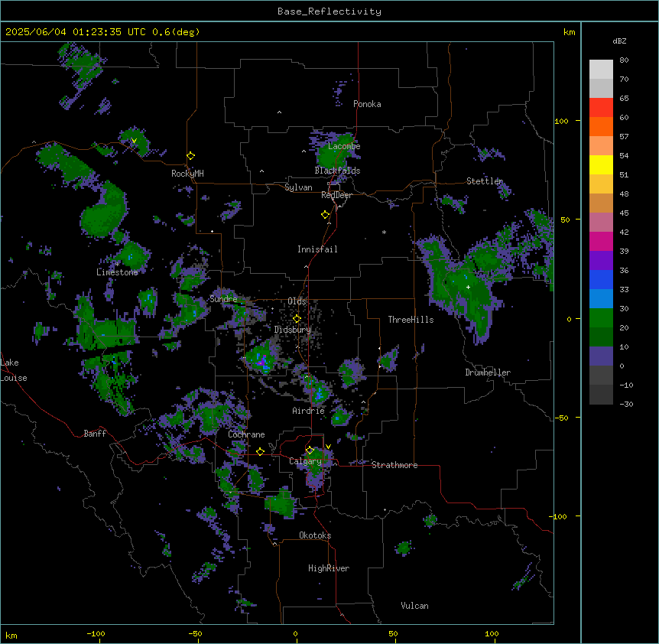
Task: Click the Sylvan label
Action: point(298,187)
